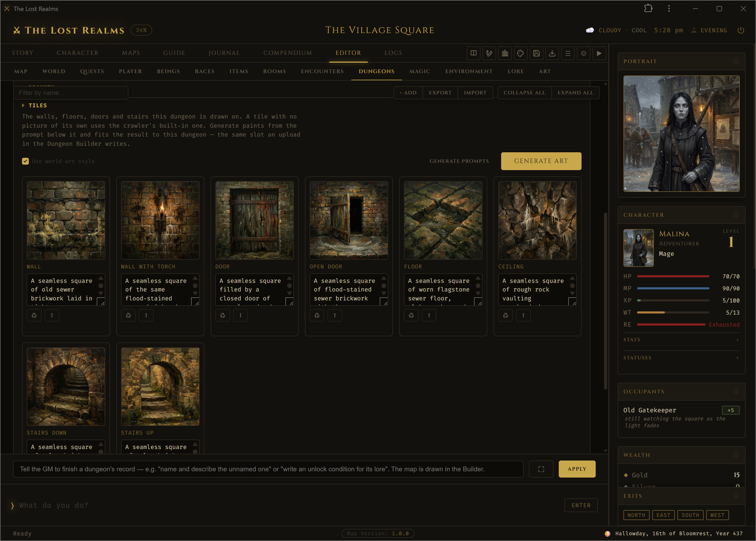This screenshot has width=756, height=541.
Task: Switch to the MAGIC sub-tab
Action: click(420, 71)
